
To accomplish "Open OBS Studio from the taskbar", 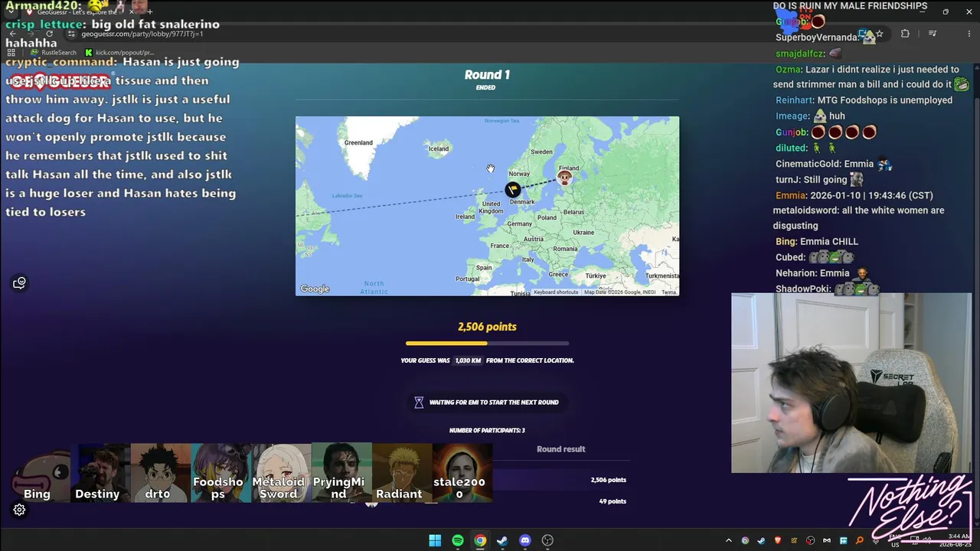I will (x=547, y=540).
